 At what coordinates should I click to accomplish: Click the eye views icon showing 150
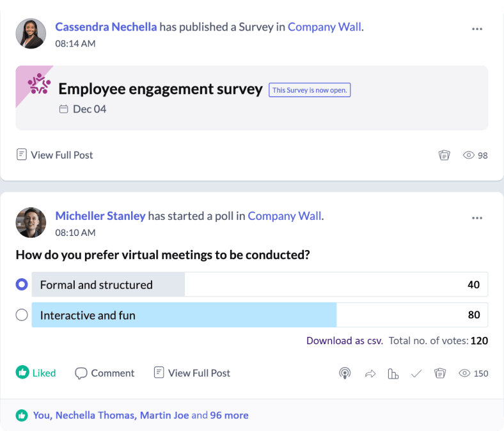(465, 373)
